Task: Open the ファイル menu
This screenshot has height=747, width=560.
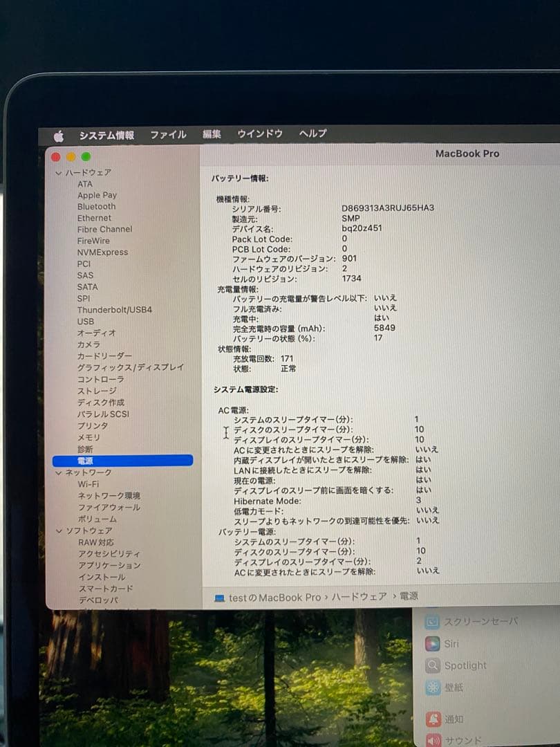Action: coord(167,134)
